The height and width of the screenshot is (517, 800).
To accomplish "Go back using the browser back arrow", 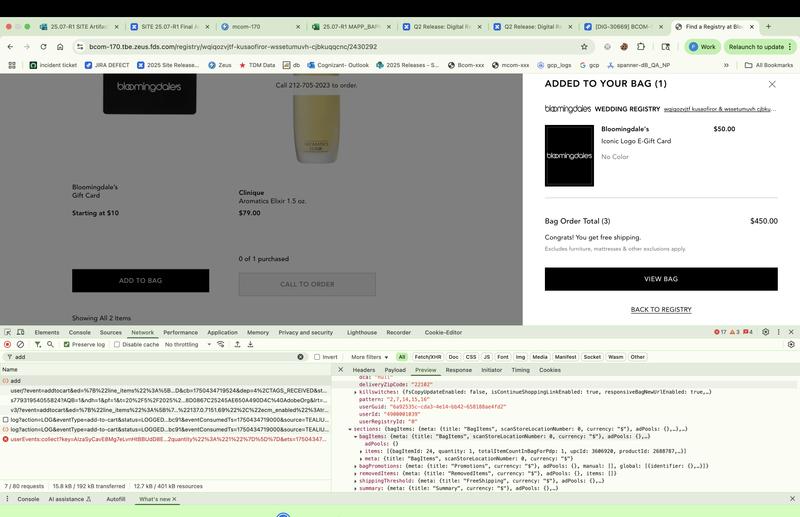I will pos(10,46).
